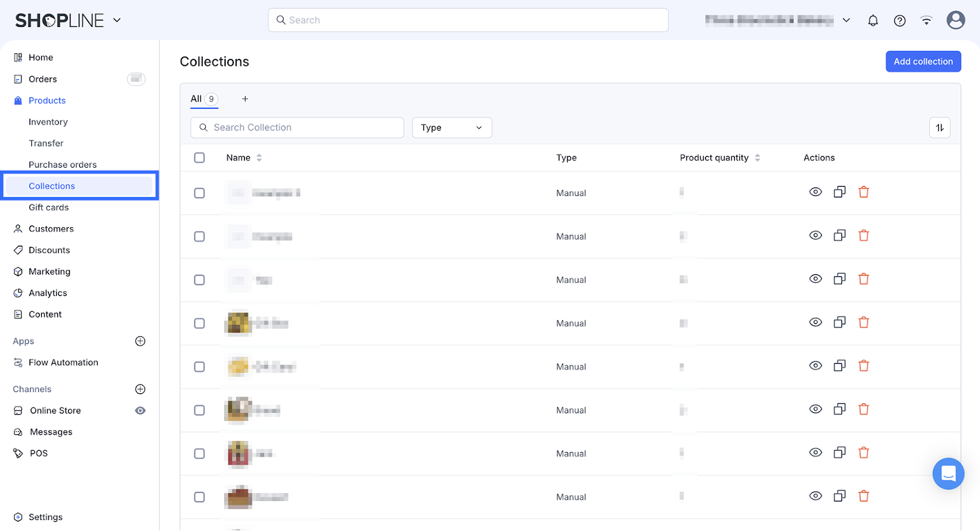Screen dimensions: 980x531
Task: Click the sort order icon button
Action: coord(940,127)
